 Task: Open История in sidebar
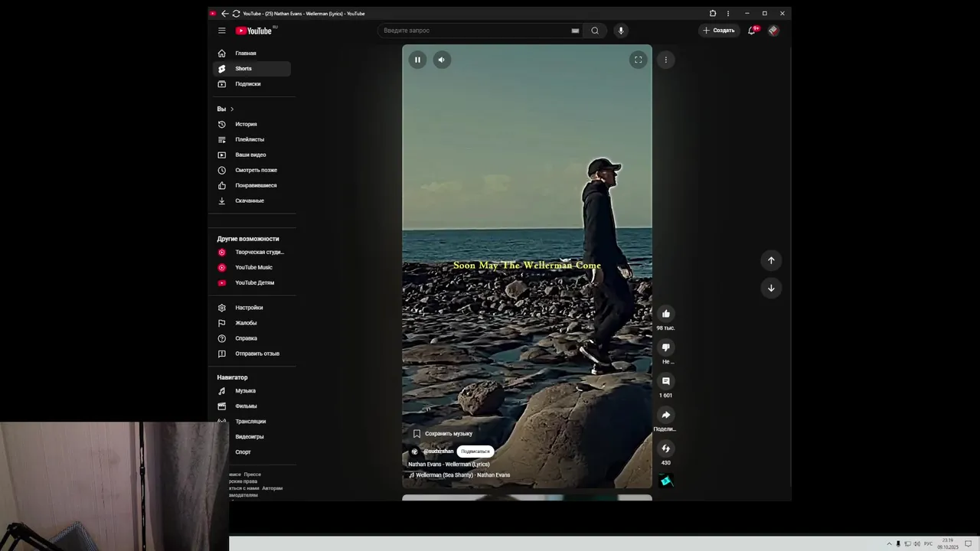click(252, 124)
